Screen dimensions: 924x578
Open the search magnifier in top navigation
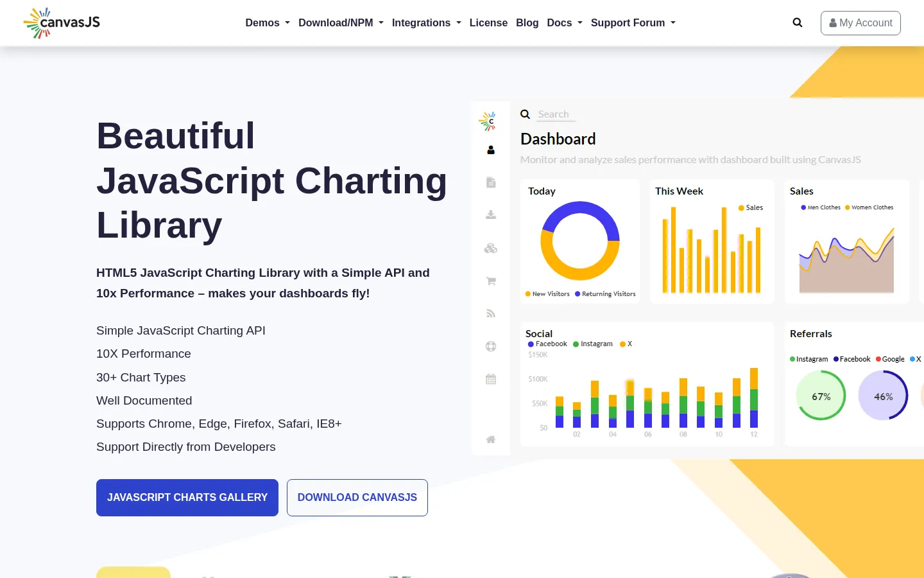(x=798, y=22)
